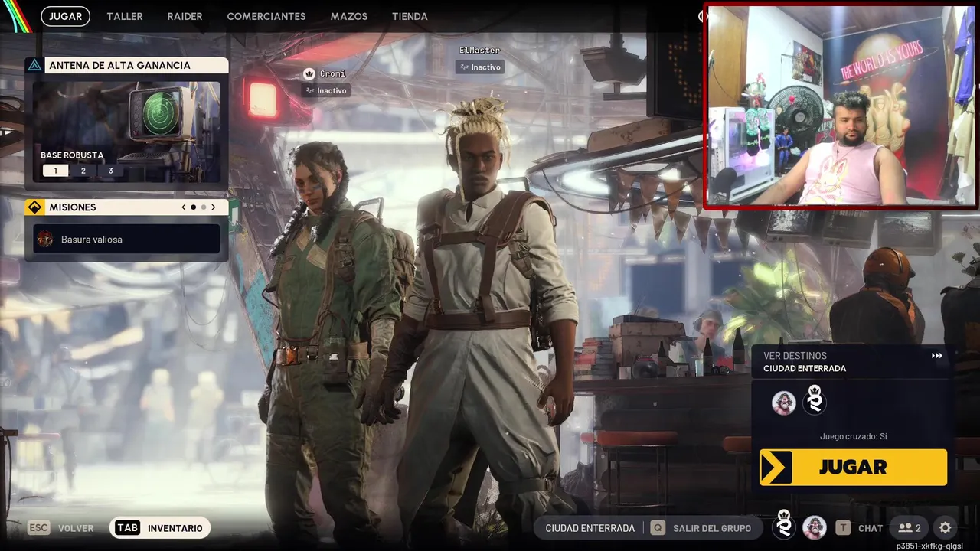
Task: Click the yellow Misiones diamond icon
Action: 34,207
